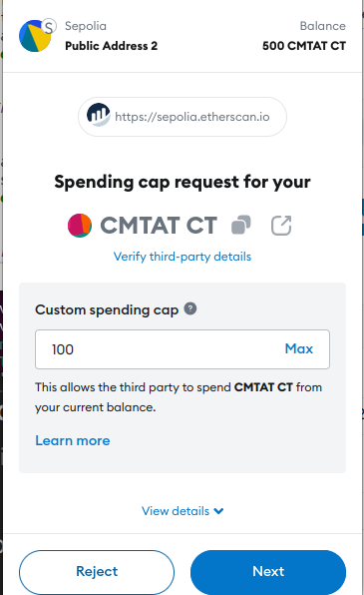This screenshot has height=595, width=364.
Task: Click the Custom spending cap label
Action: [x=107, y=309]
